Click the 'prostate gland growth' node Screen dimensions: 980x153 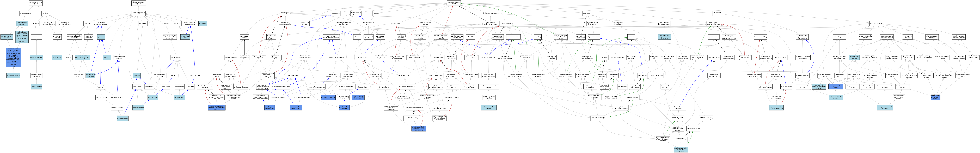[x=344, y=108]
